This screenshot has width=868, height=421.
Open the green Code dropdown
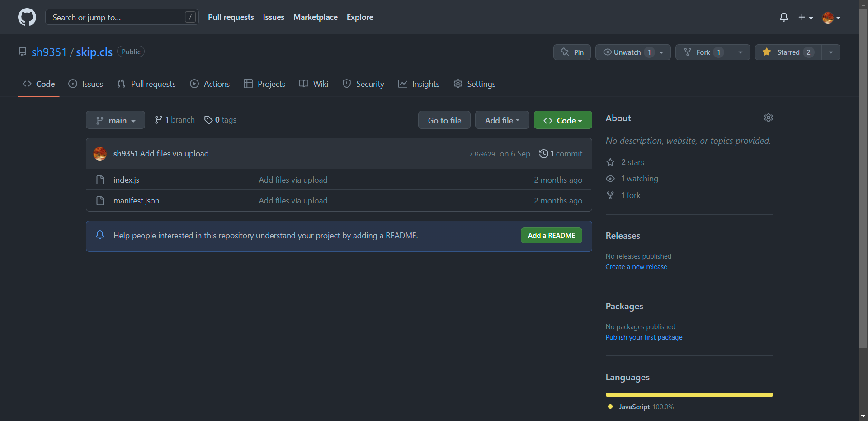coord(562,120)
